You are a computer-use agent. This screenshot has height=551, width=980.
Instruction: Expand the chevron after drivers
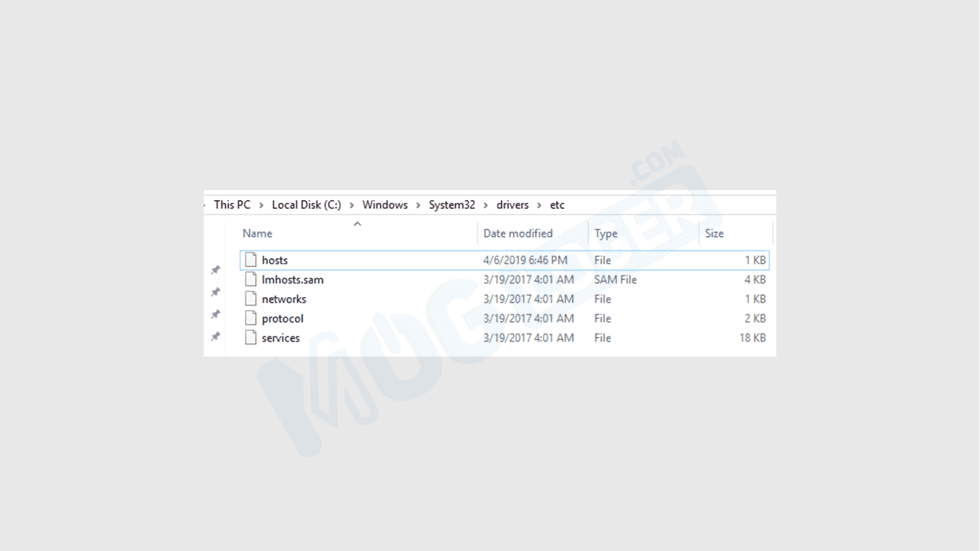click(540, 205)
